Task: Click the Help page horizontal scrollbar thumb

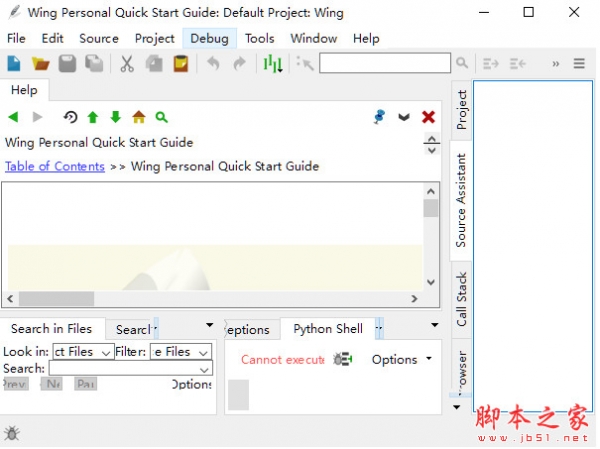Action: [x=56, y=299]
